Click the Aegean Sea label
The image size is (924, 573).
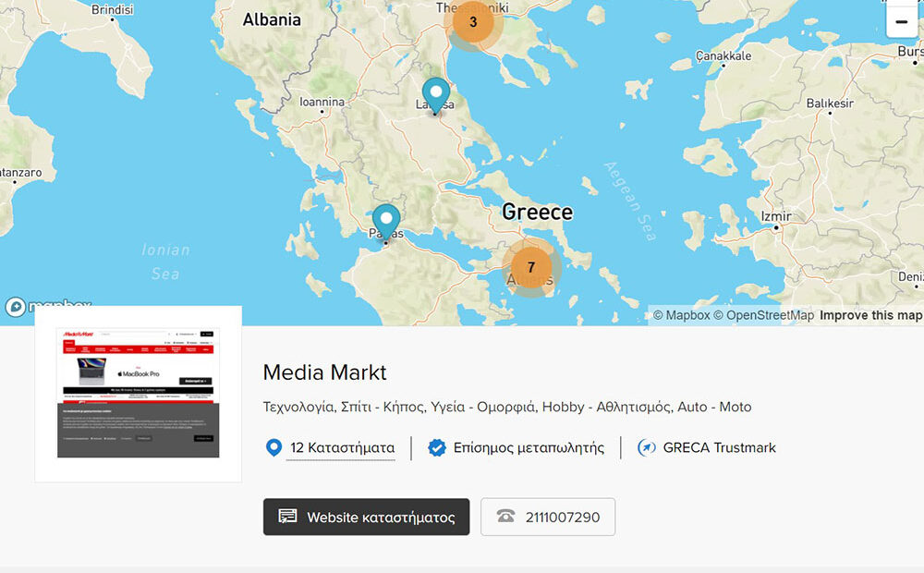tap(630, 201)
